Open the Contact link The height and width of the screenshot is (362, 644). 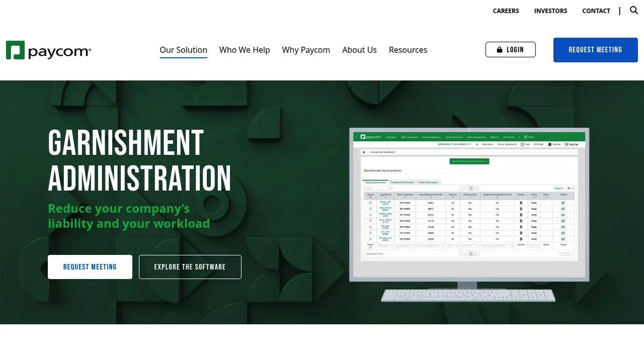[x=596, y=11]
